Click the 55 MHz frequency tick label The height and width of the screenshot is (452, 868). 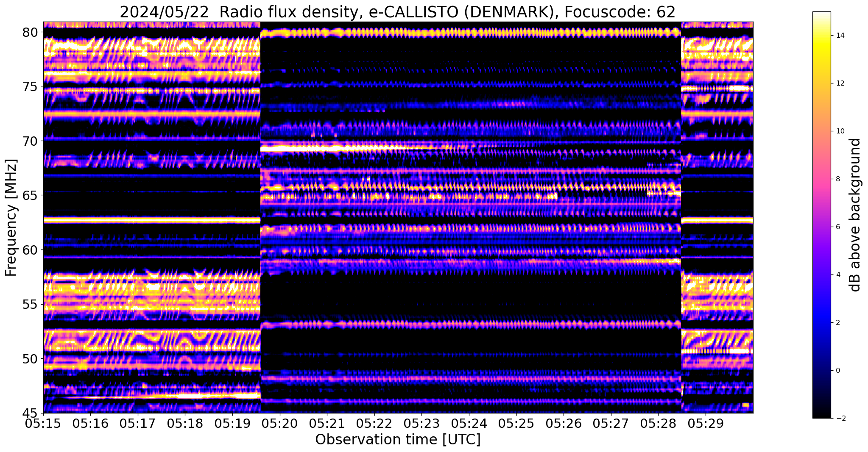coord(30,304)
